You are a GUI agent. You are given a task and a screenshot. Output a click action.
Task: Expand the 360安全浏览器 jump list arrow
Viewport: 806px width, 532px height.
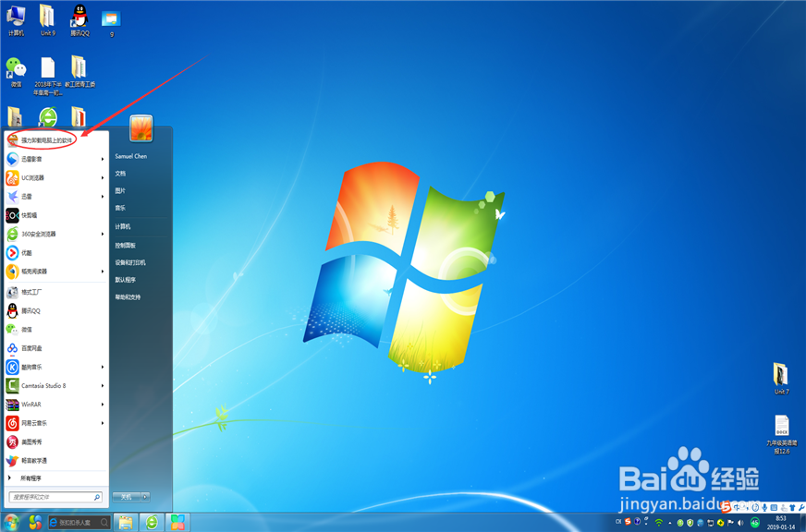pos(103,234)
